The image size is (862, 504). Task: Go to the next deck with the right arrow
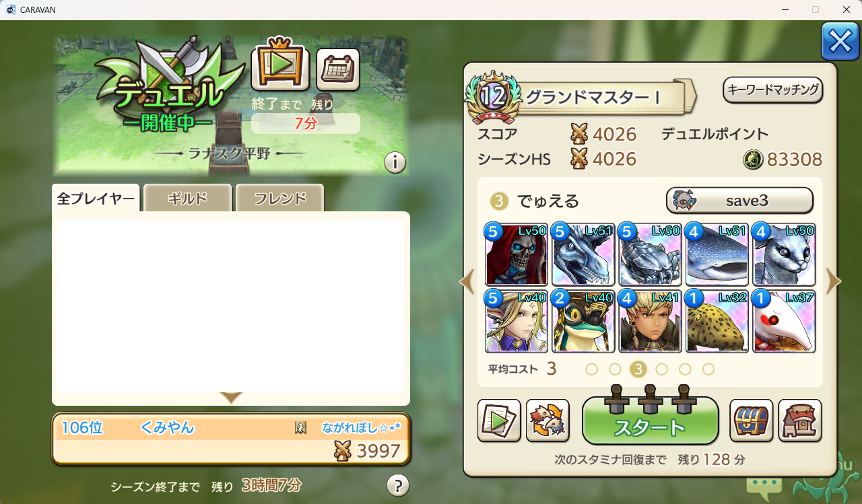point(834,282)
